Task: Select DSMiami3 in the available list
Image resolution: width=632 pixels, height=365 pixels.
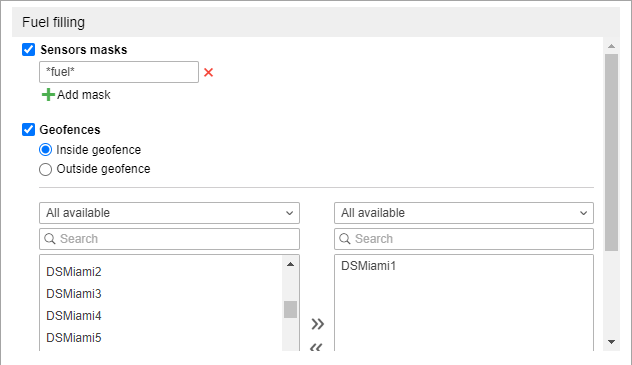Action: point(74,294)
